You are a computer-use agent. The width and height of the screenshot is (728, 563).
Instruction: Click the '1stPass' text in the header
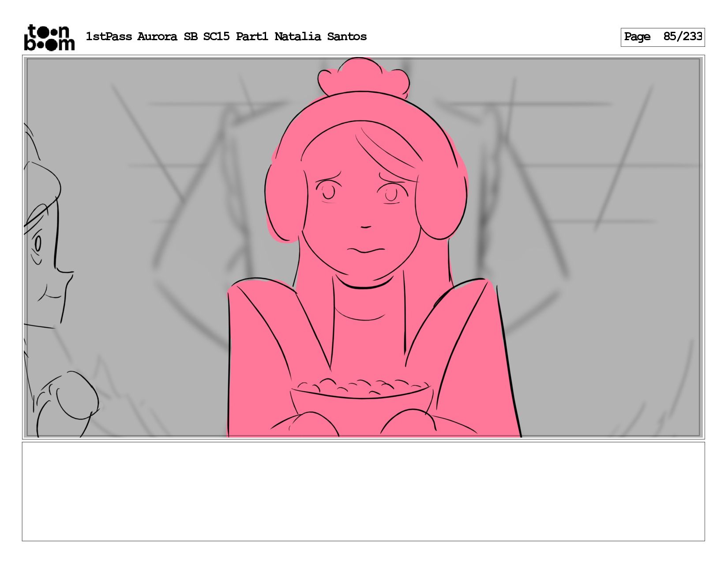109,37
